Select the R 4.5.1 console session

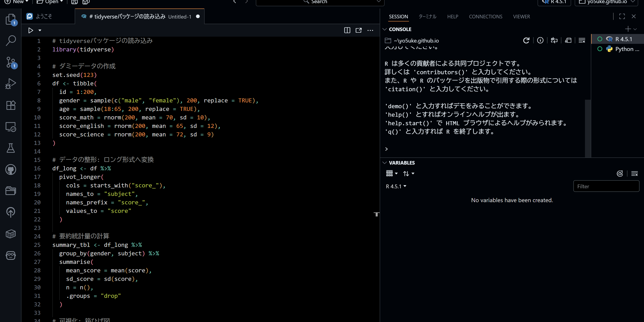tap(623, 39)
